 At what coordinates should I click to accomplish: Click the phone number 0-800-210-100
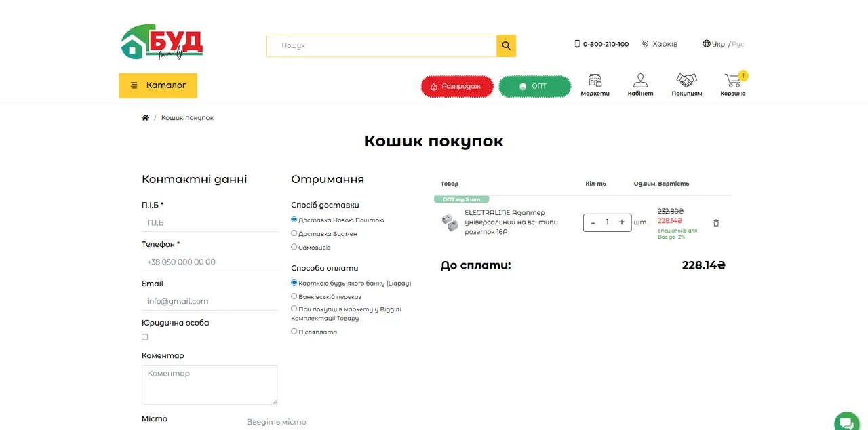pyautogui.click(x=606, y=44)
